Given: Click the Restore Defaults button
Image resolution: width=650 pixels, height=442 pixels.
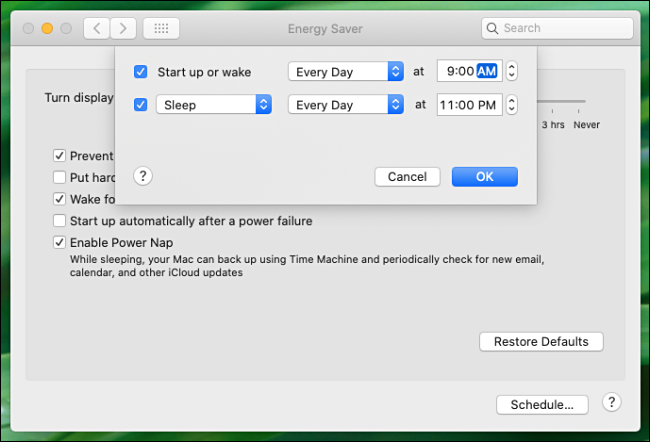Looking at the screenshot, I should click(541, 342).
